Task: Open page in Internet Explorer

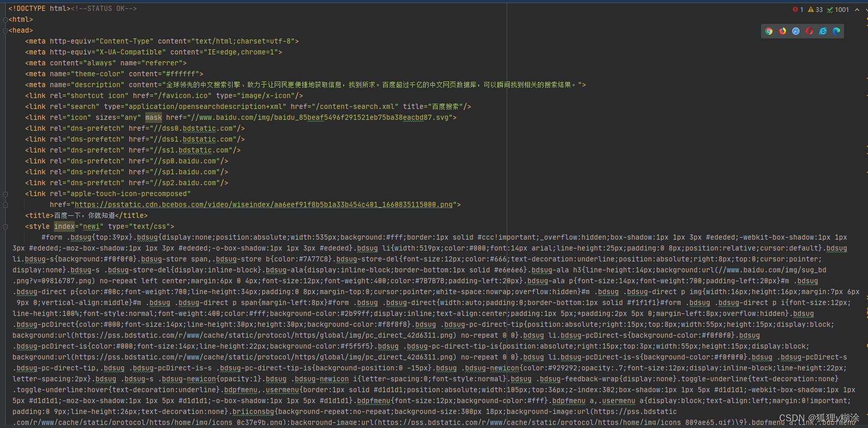Action: pyautogui.click(x=823, y=31)
